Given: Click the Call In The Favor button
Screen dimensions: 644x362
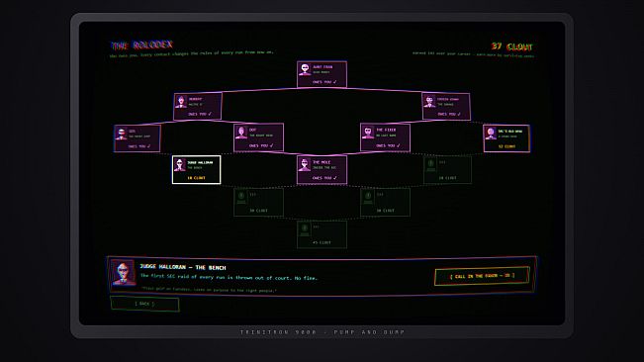Looking at the screenshot, I should 482,276.
